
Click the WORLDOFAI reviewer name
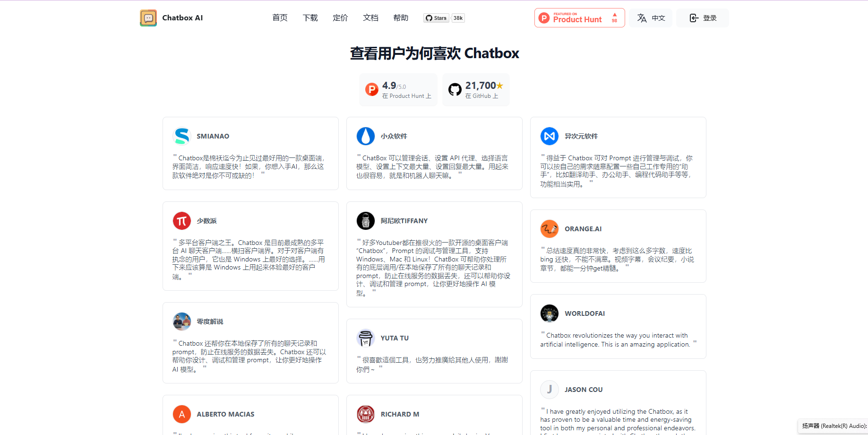click(585, 313)
